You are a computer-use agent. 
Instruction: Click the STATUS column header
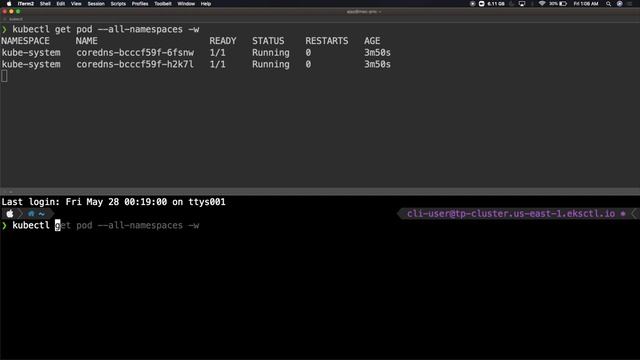(x=268, y=41)
